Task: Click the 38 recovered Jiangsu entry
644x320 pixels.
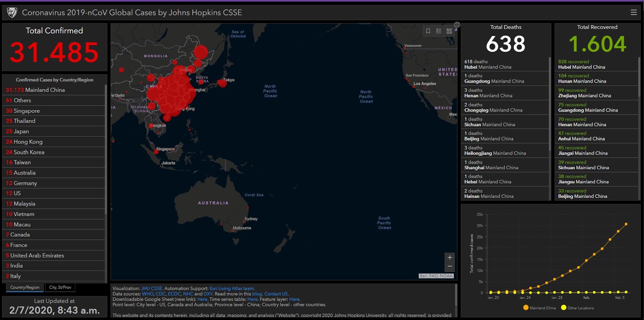Action: click(597, 179)
